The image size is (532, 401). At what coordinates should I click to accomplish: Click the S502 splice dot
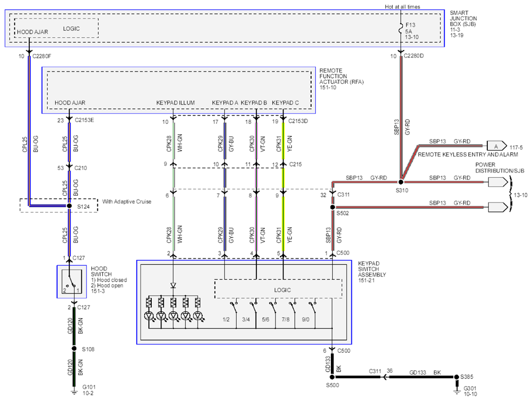332,207
